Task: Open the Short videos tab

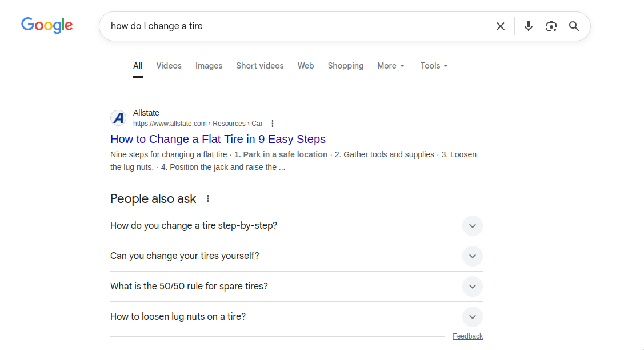Action: 259,66
